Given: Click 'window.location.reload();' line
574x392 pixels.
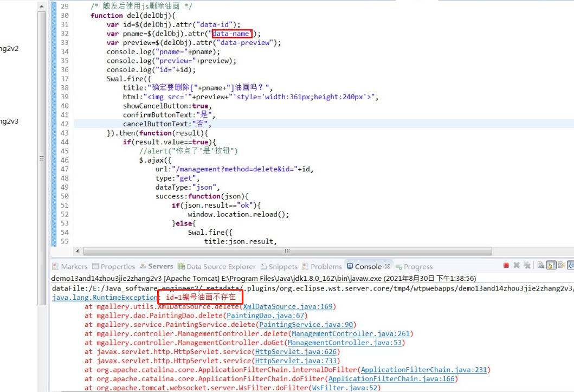Looking at the screenshot, I should tap(238, 214).
